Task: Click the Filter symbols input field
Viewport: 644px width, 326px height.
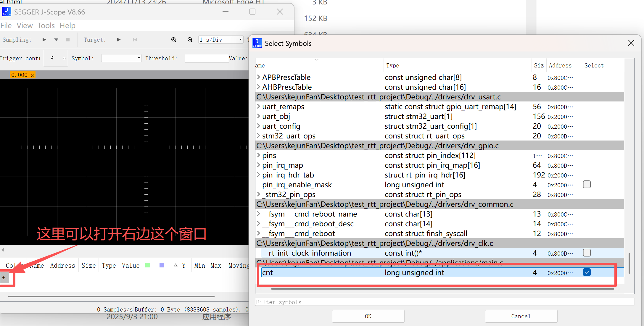Action: 445,302
